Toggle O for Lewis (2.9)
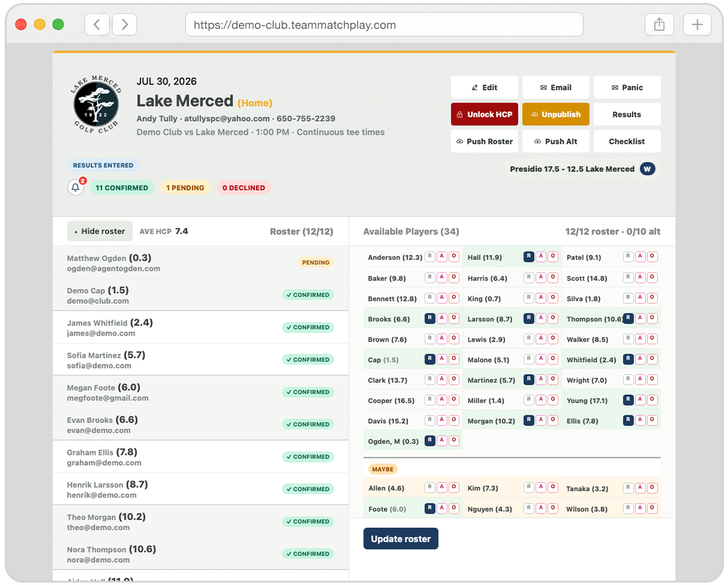 pyautogui.click(x=553, y=339)
